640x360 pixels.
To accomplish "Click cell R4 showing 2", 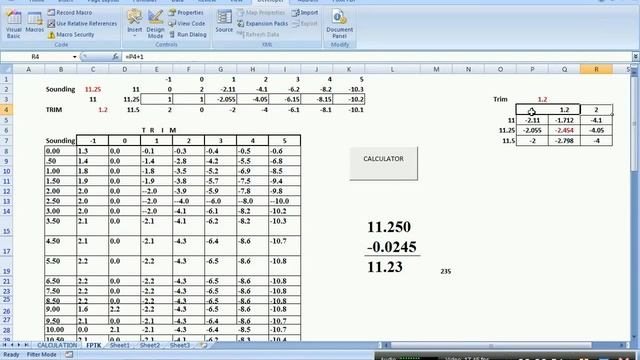I will (x=596, y=109).
